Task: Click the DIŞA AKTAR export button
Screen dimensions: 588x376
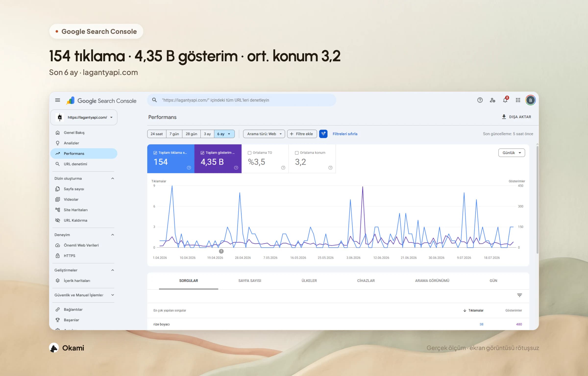Action: point(516,117)
